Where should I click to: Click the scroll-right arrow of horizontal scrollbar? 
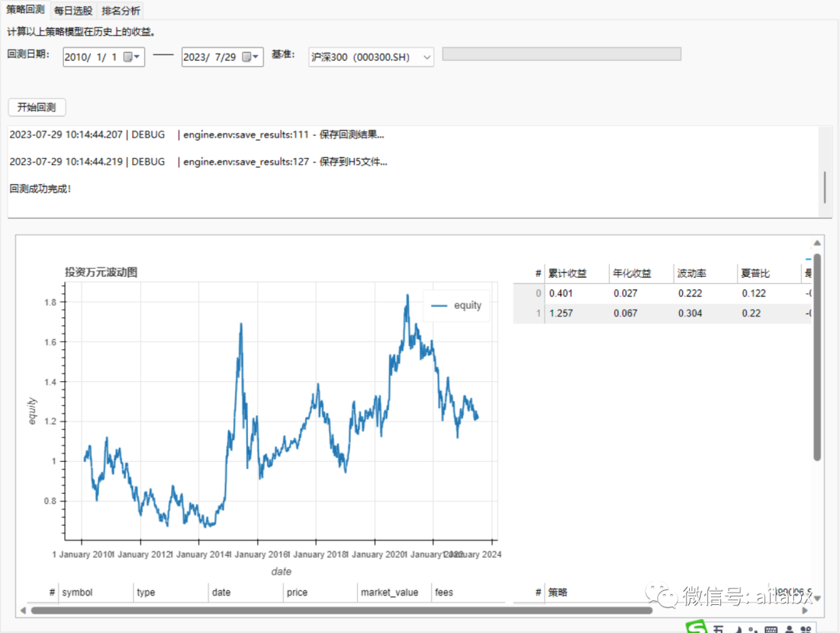[805, 610]
